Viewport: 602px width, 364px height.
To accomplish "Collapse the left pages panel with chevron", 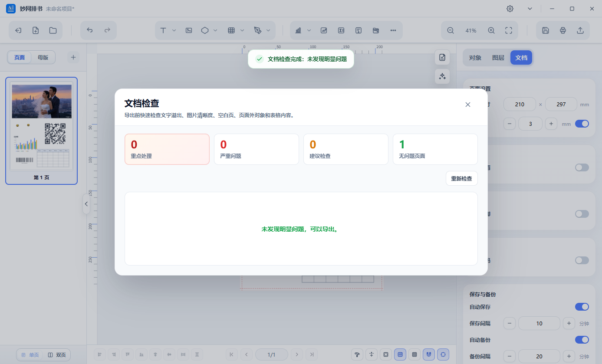I will point(86,204).
